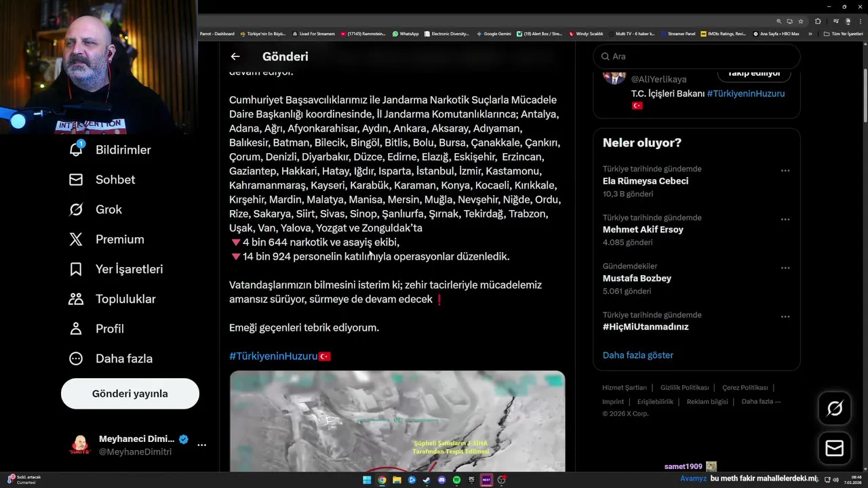Open the Daha fazla circle icon
868x488 pixels.
pyautogui.click(x=76, y=359)
